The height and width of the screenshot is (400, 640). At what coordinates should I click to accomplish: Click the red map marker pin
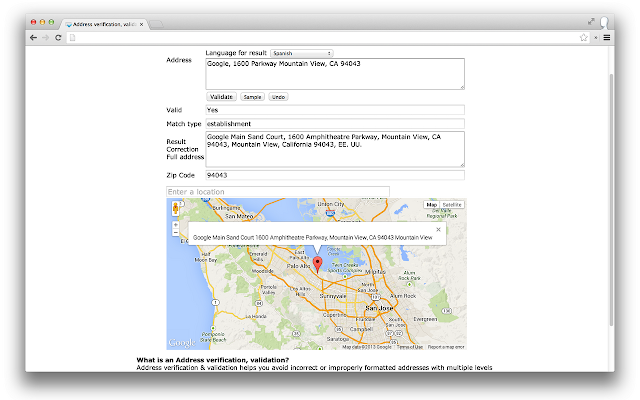(317, 264)
